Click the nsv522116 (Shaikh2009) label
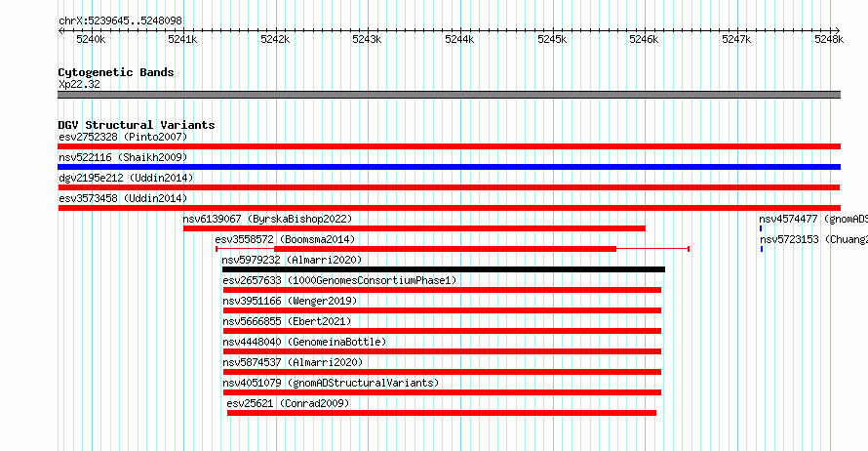Viewport: 868px width, 451px height. [123, 157]
